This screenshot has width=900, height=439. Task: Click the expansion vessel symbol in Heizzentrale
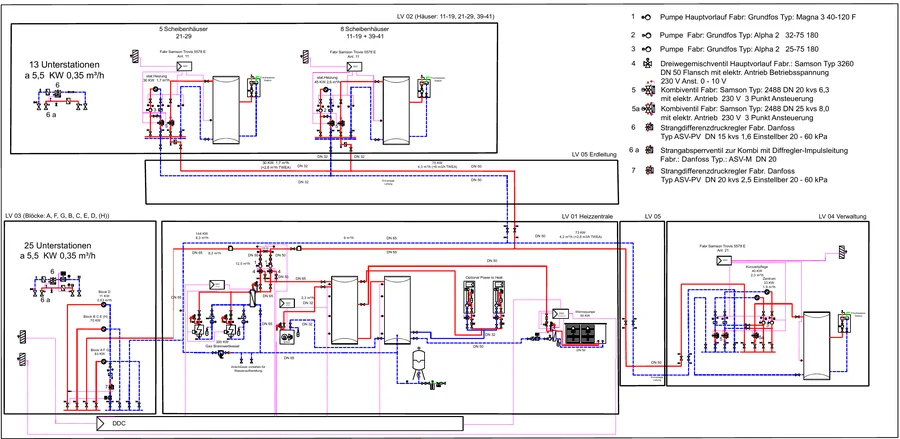[418, 362]
